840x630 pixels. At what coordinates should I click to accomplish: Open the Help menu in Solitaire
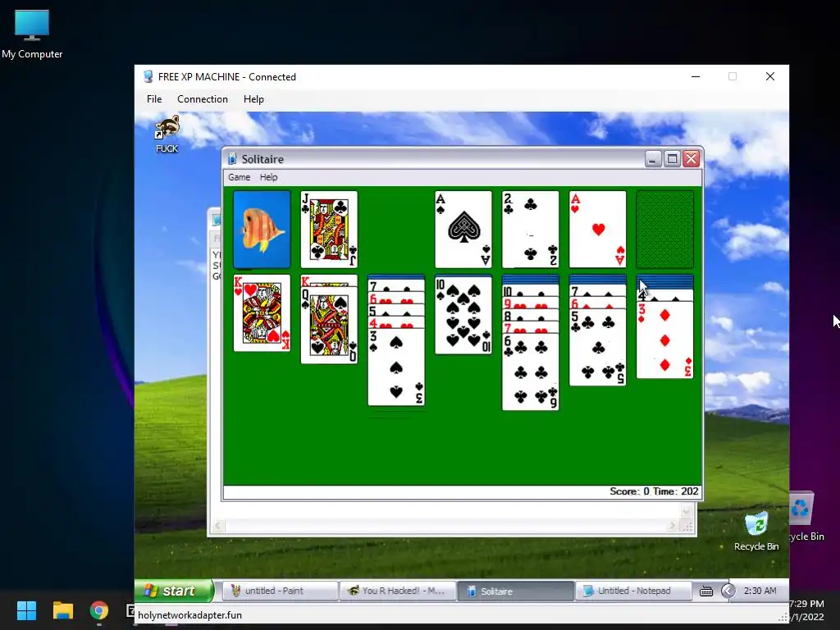268,177
